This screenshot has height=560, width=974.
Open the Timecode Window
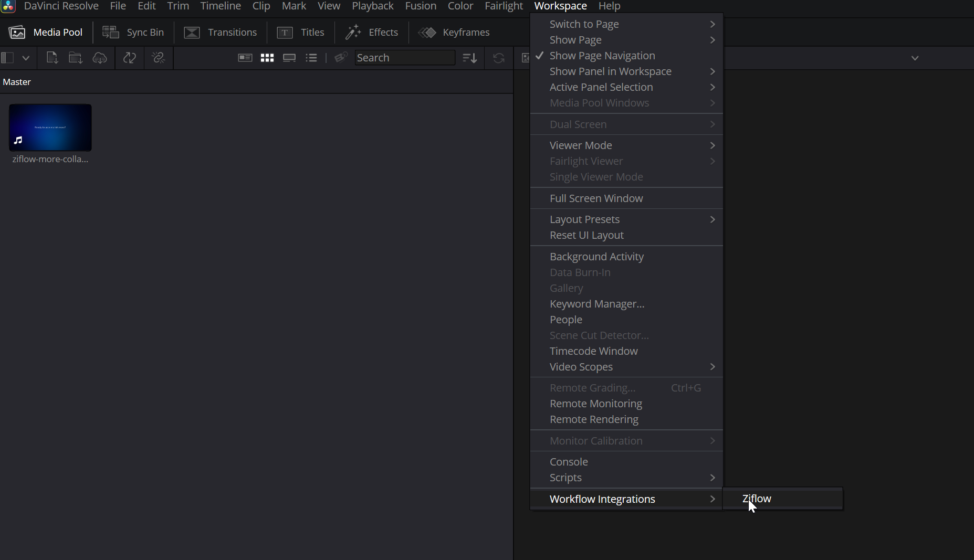pyautogui.click(x=626, y=351)
